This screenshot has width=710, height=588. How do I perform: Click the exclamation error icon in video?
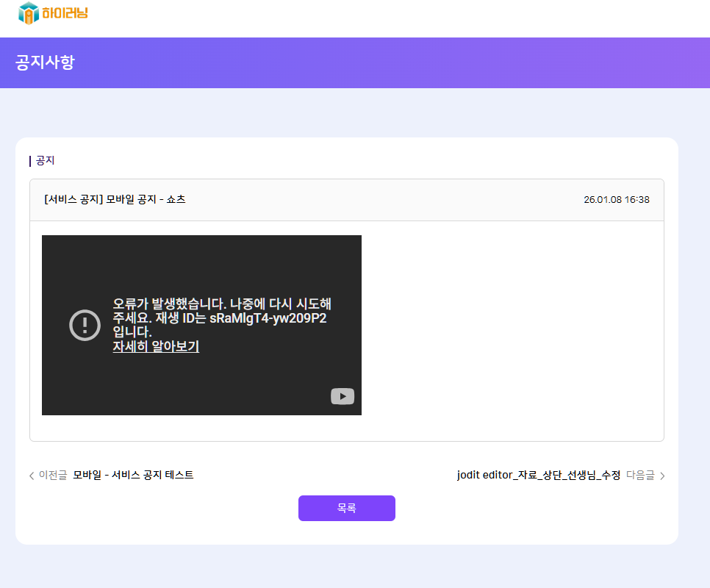pyautogui.click(x=85, y=325)
